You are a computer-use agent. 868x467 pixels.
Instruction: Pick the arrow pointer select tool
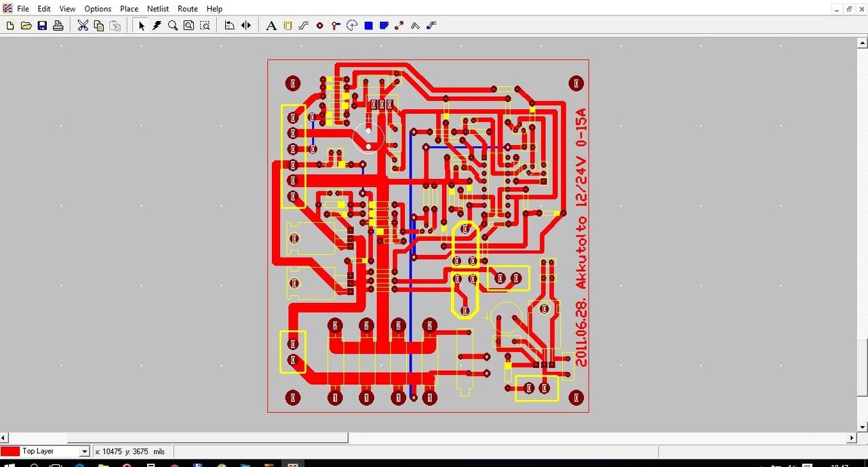141,26
